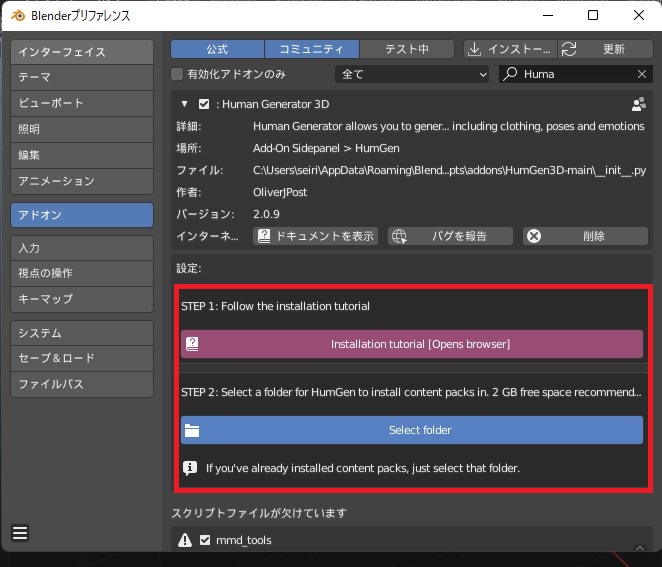Image resolution: width=662 pixels, height=567 pixels.
Task: Collapse the Human Generator 3D details triangle
Action: (x=184, y=104)
